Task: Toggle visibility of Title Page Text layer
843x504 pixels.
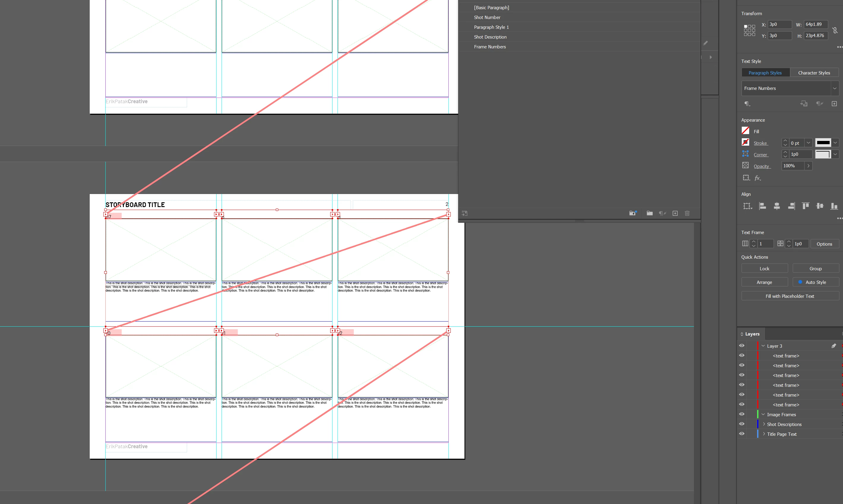Action: point(742,434)
